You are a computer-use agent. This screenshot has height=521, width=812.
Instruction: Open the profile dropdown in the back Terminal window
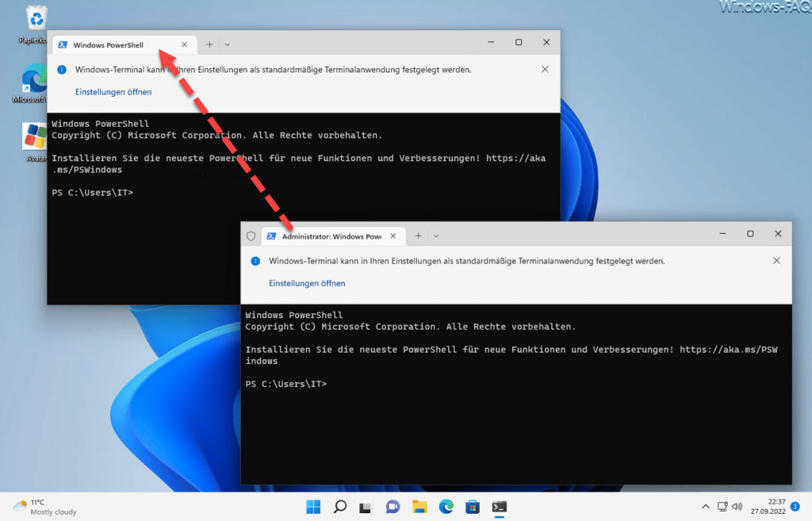coord(228,44)
